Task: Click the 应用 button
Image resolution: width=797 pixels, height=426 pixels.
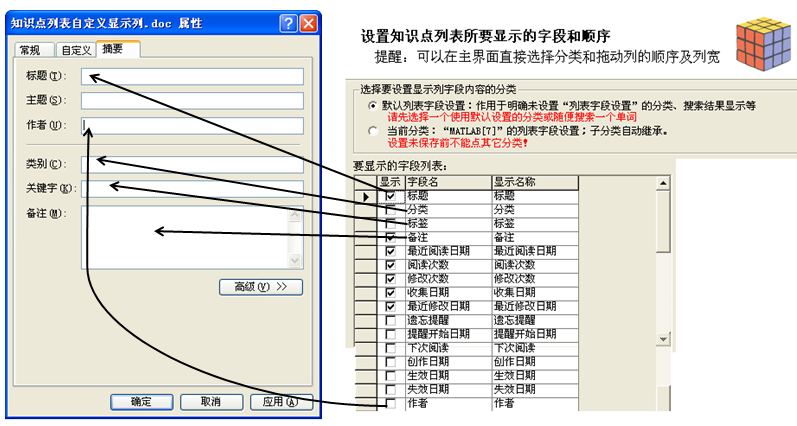Action: tap(279, 401)
